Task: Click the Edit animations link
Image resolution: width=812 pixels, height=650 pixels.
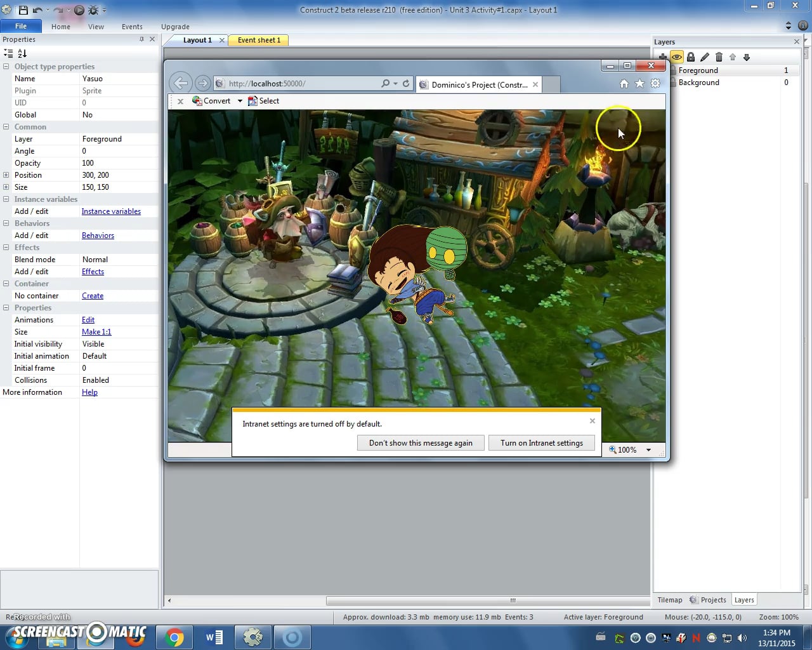Action: pos(88,320)
